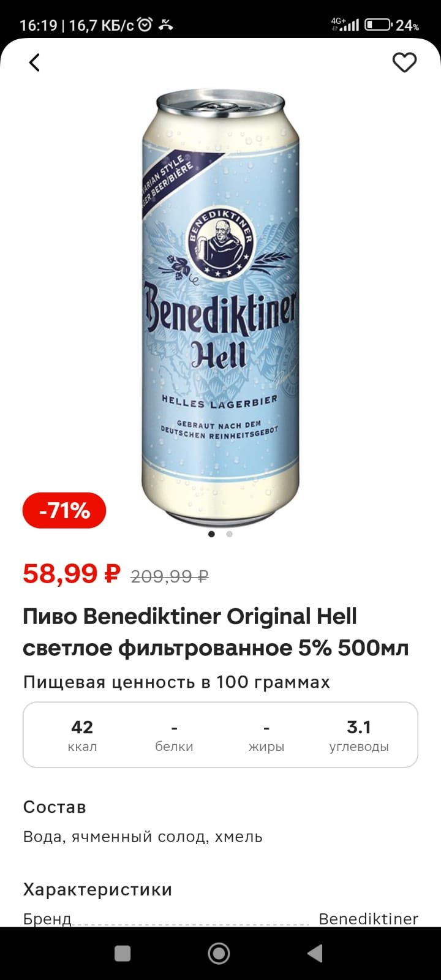The image size is (441, 980).
Task: Tap the 58,99 ₽ sale price
Action: [72, 573]
